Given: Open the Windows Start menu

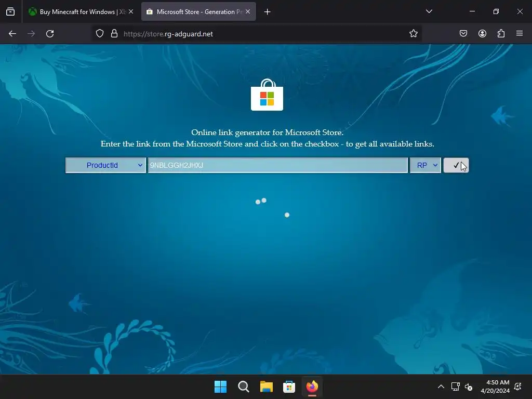Looking at the screenshot, I should 220,387.
